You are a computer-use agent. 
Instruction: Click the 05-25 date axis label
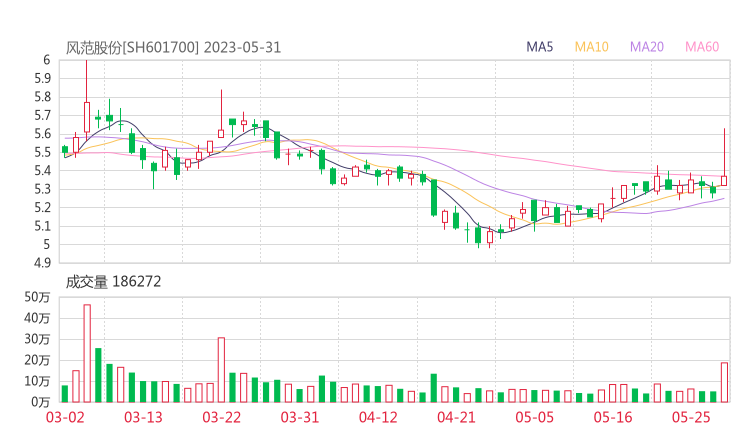[691, 417]
